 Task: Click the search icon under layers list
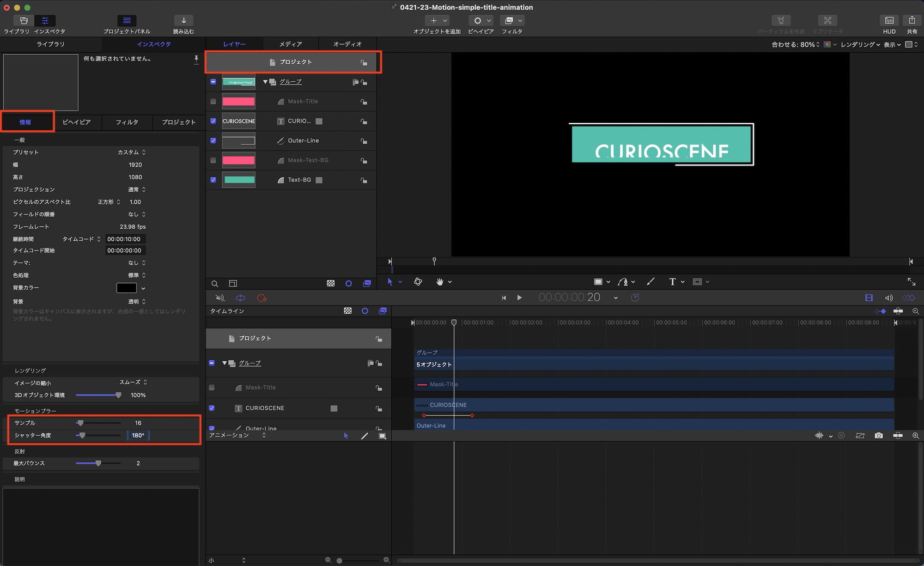click(x=215, y=284)
